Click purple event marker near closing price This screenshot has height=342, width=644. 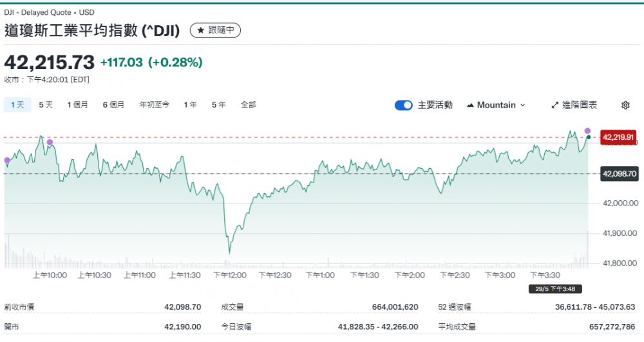point(587,131)
